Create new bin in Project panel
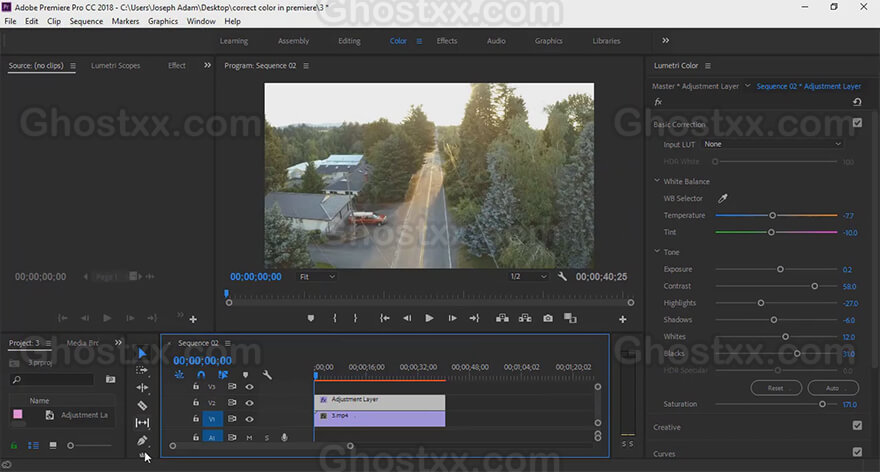 point(111,379)
